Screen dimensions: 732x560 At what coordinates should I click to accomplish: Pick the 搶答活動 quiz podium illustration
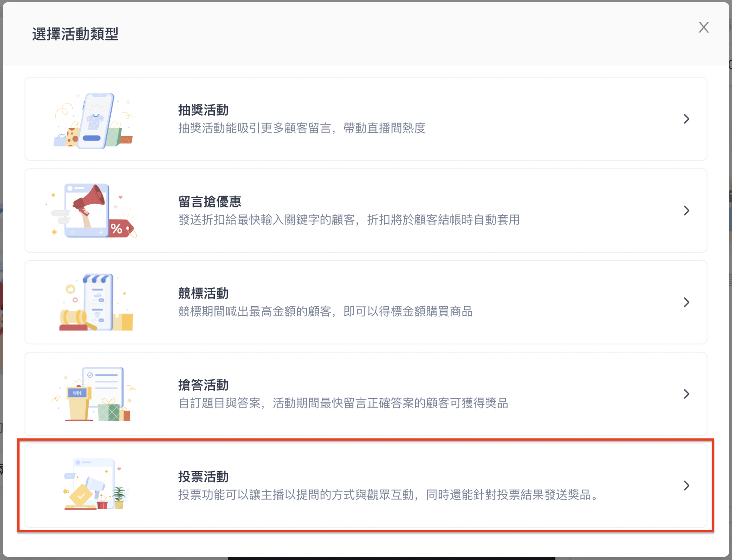pyautogui.click(x=94, y=394)
